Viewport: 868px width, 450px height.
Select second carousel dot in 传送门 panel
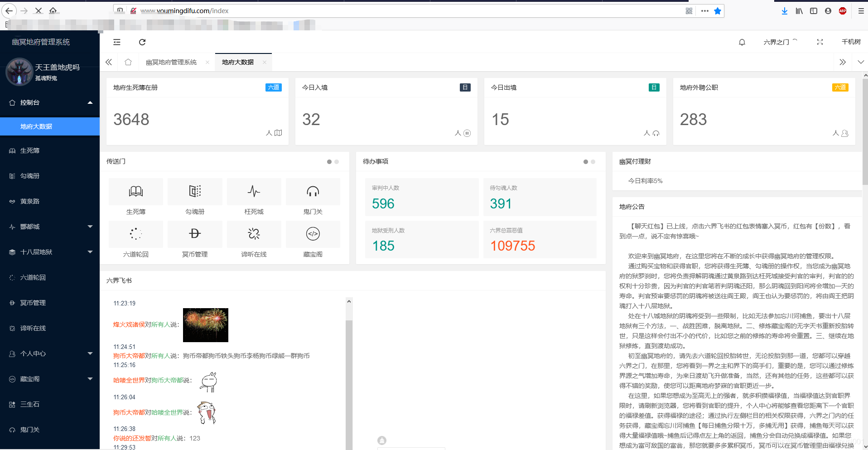click(337, 162)
